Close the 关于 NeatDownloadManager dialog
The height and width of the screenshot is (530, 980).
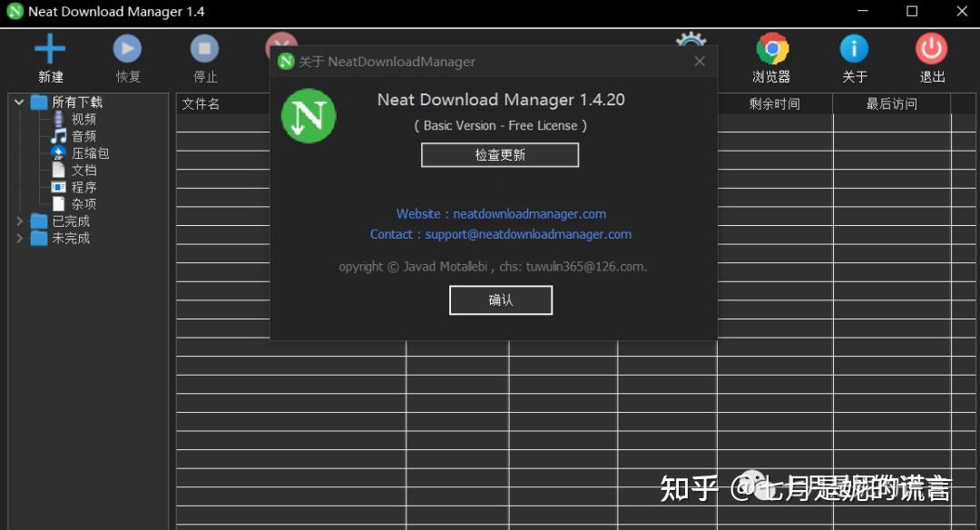700,61
